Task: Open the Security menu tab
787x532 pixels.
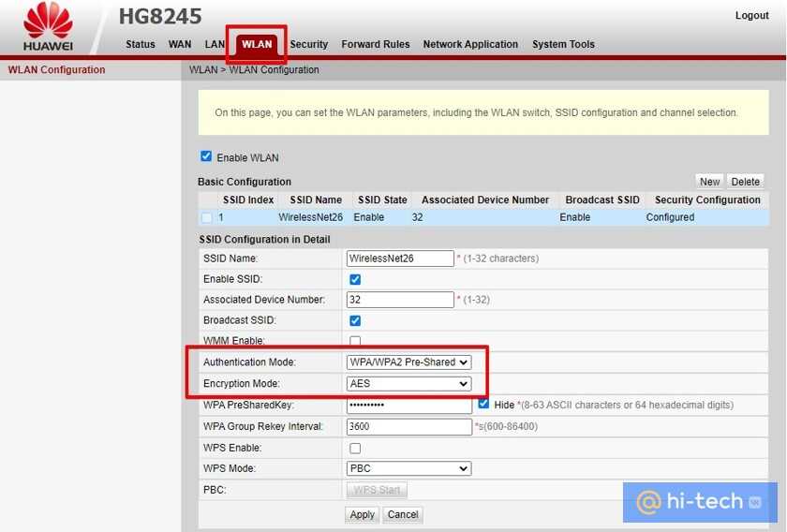Action: coord(308,44)
